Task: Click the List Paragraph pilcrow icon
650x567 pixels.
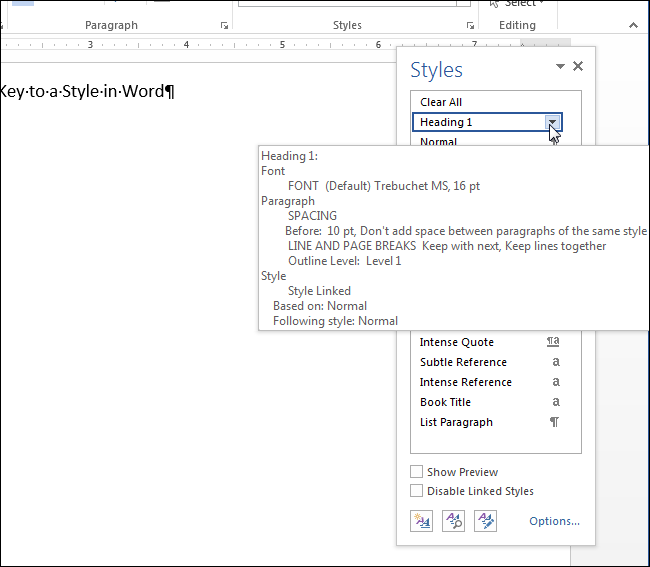Action: click(x=554, y=422)
